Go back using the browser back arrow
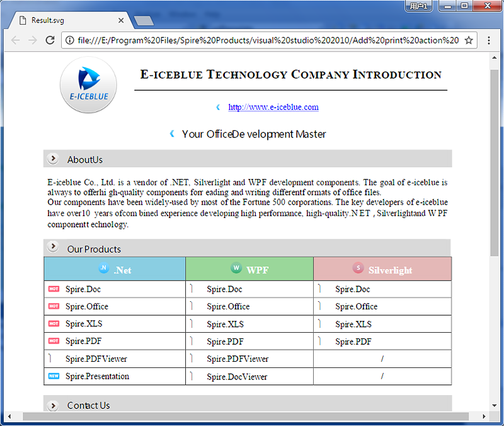The width and height of the screenshot is (504, 426). click(15, 40)
